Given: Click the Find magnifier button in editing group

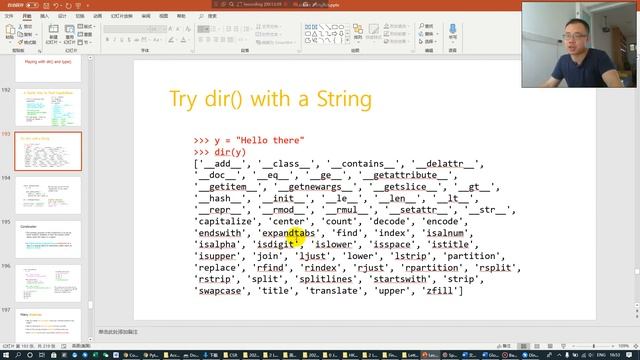Looking at the screenshot, I should [x=427, y=26].
